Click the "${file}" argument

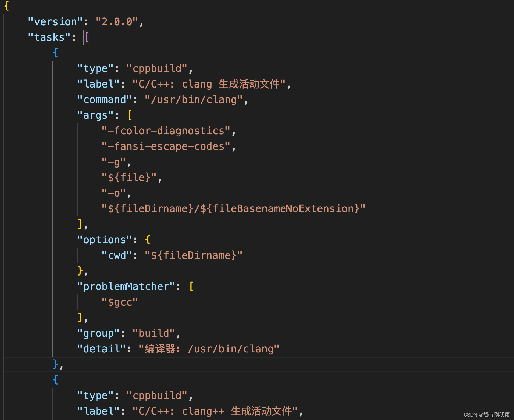[129, 178]
